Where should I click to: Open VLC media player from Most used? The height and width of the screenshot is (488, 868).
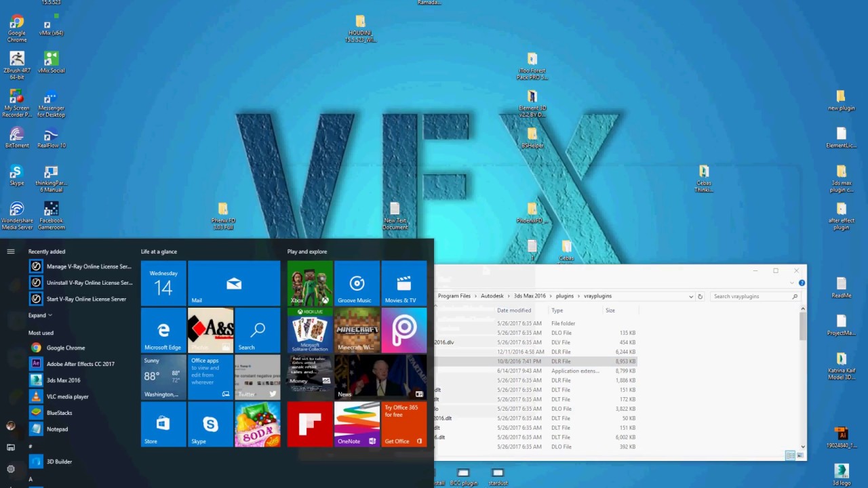(81, 396)
